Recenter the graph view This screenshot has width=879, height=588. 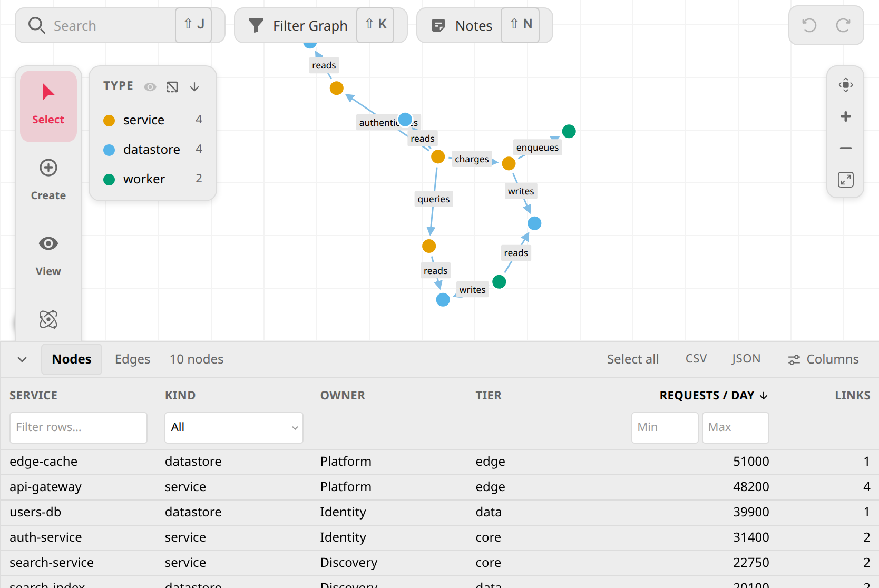[x=845, y=85]
